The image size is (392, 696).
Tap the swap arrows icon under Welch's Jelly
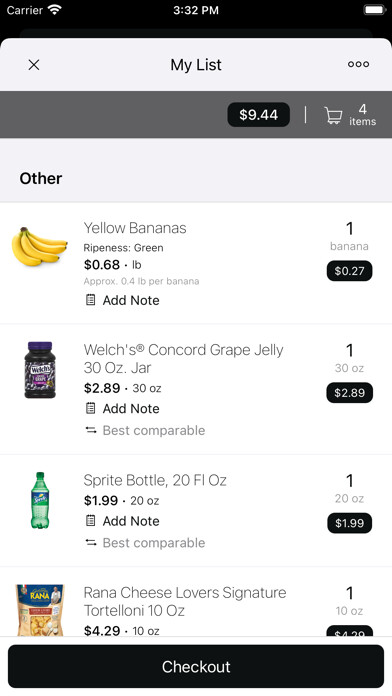(x=91, y=430)
